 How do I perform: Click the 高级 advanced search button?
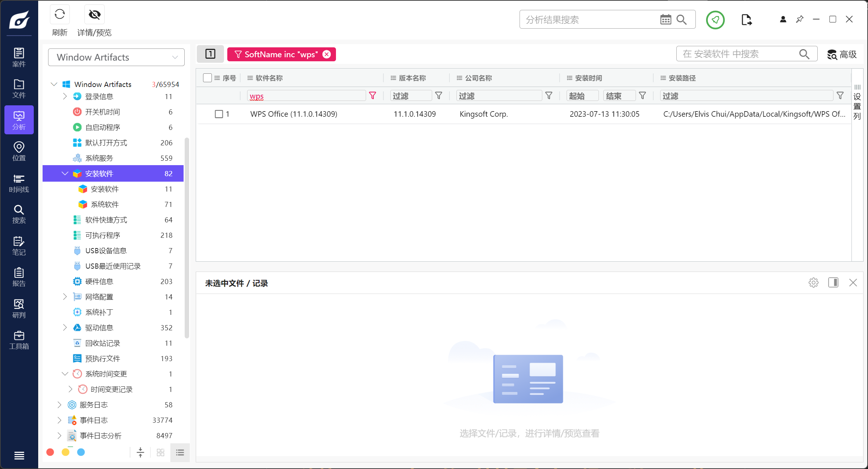coord(842,54)
